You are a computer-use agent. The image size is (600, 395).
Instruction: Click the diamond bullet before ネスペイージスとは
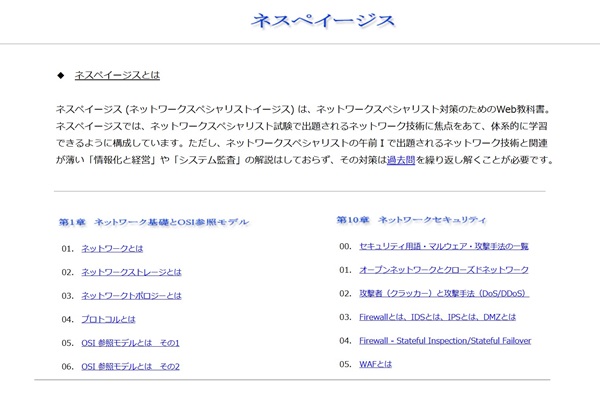(x=60, y=75)
